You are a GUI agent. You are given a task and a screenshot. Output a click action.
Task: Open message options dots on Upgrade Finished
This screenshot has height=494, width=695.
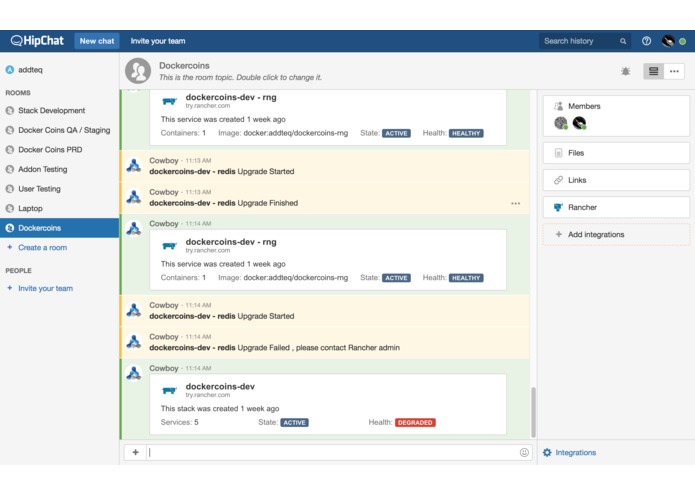(515, 203)
